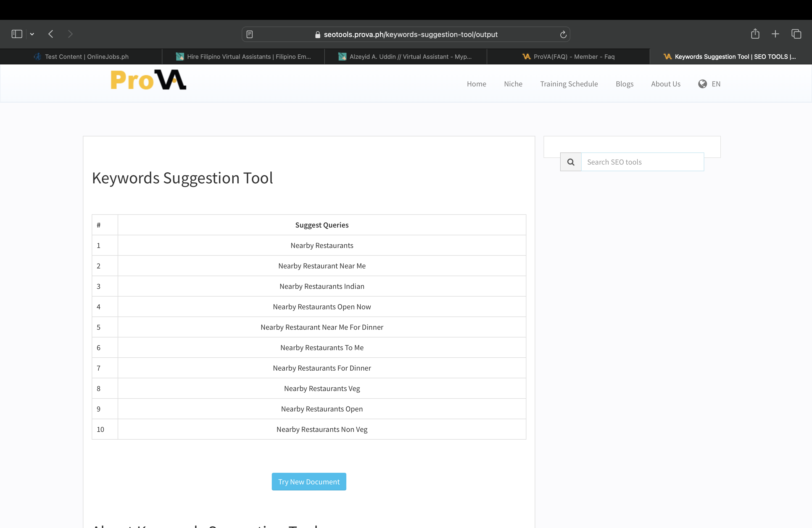Reload the page with the refresh icon

click(x=563, y=35)
